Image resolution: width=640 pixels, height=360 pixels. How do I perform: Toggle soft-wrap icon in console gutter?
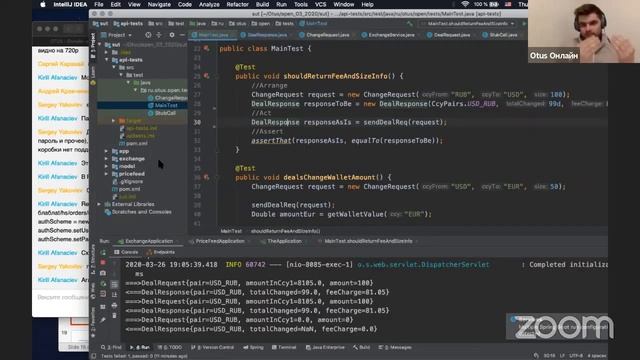(x=114, y=284)
